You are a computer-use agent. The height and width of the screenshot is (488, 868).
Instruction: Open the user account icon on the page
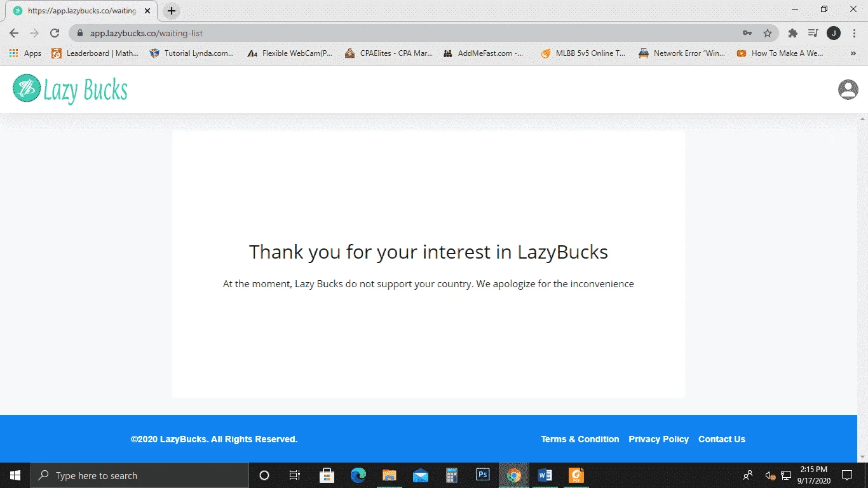pyautogui.click(x=848, y=90)
